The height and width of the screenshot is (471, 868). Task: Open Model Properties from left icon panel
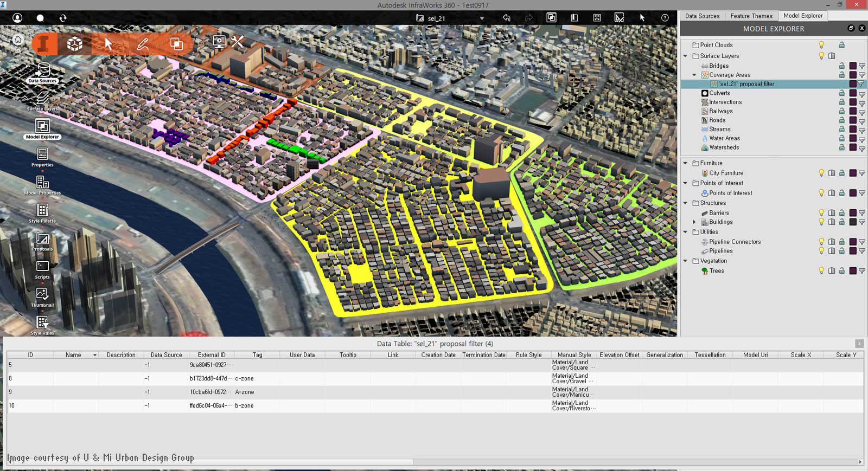click(42, 185)
